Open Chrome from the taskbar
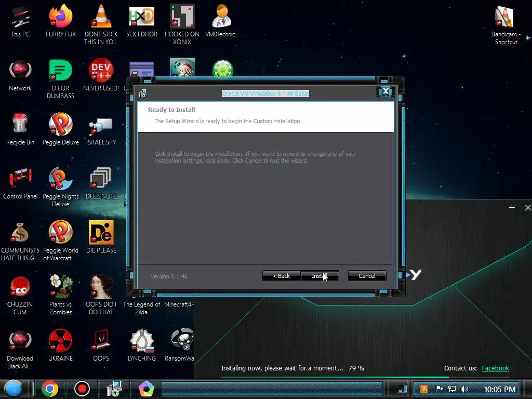The width and height of the screenshot is (532, 399). point(49,389)
